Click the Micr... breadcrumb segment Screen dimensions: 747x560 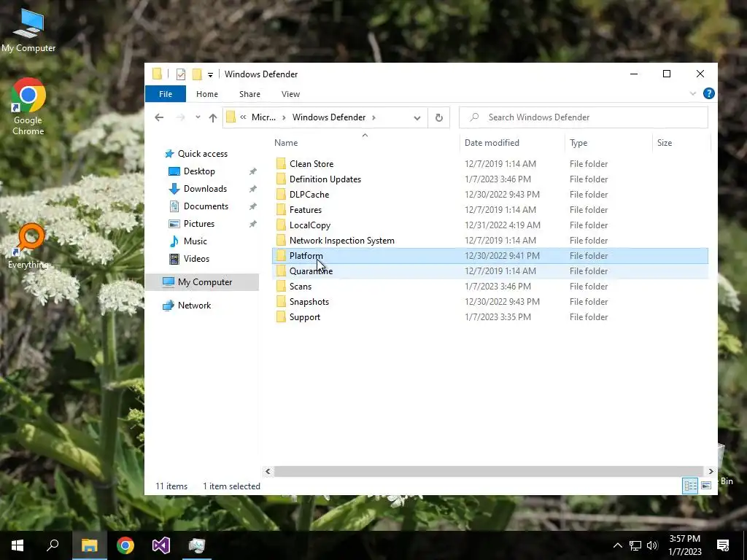263,117
